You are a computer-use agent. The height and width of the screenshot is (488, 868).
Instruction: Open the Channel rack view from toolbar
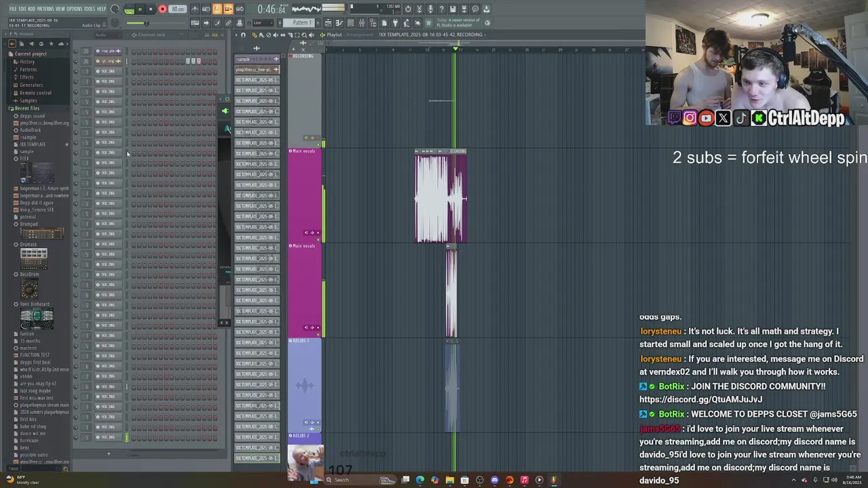coord(351,23)
